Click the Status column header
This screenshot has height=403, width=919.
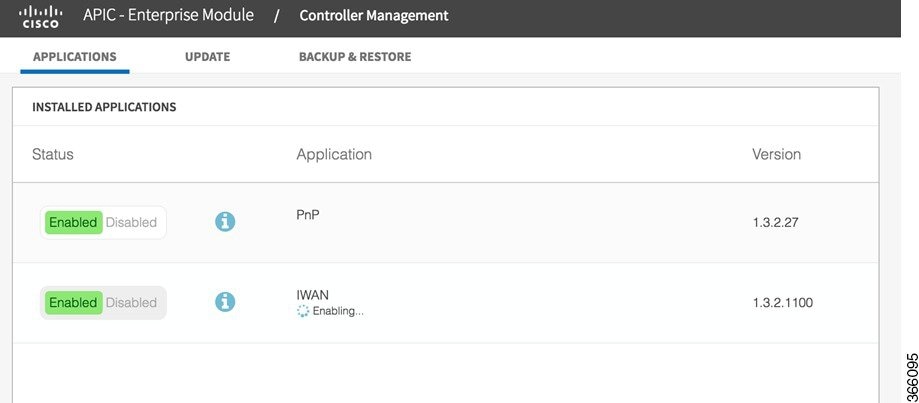coord(53,154)
